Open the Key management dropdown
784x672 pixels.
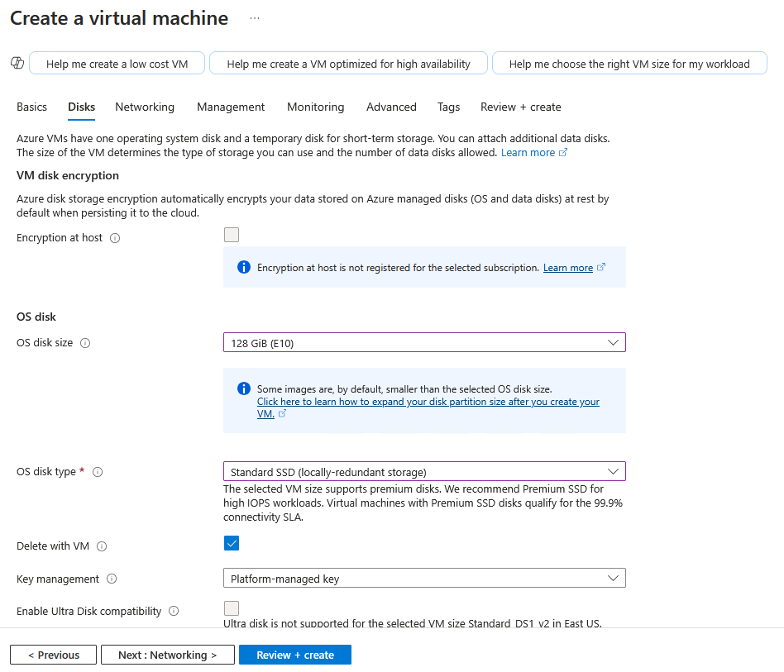pyautogui.click(x=424, y=578)
